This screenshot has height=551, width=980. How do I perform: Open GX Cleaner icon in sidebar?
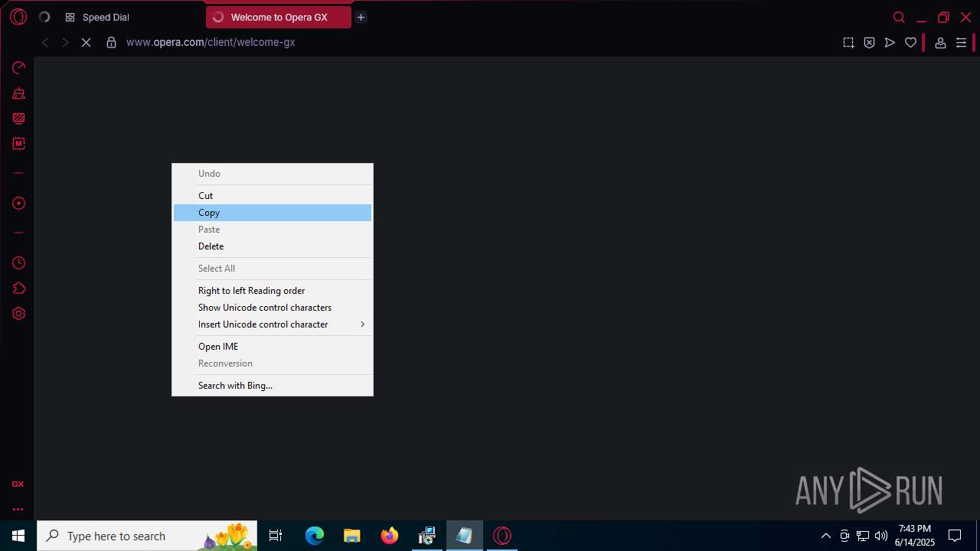19,93
